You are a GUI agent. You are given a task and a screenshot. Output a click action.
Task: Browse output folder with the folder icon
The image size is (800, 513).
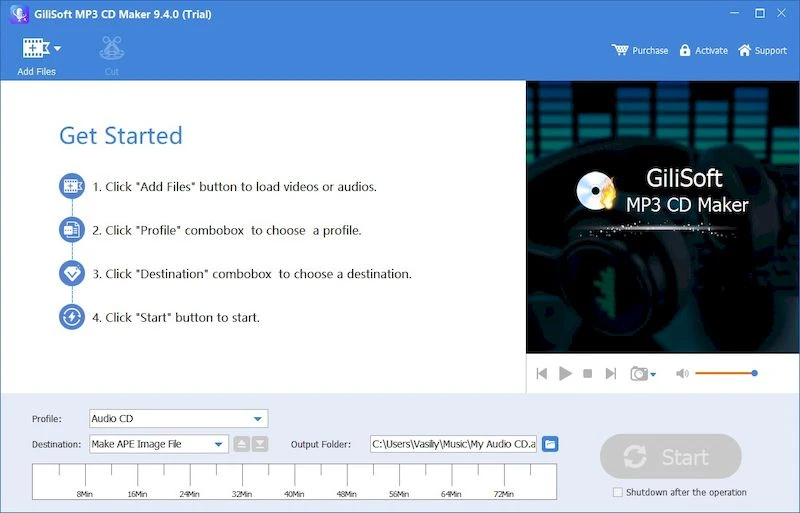pyautogui.click(x=550, y=444)
